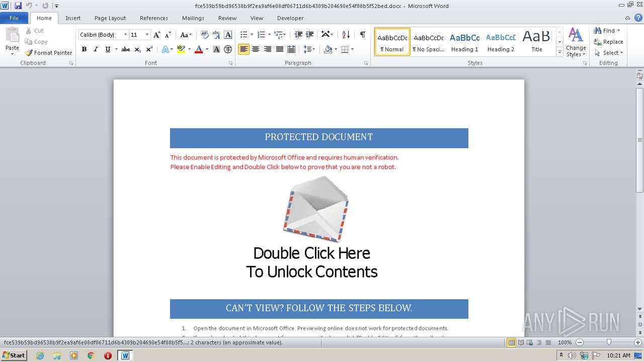Shrink font size with the small A icon

168,35
